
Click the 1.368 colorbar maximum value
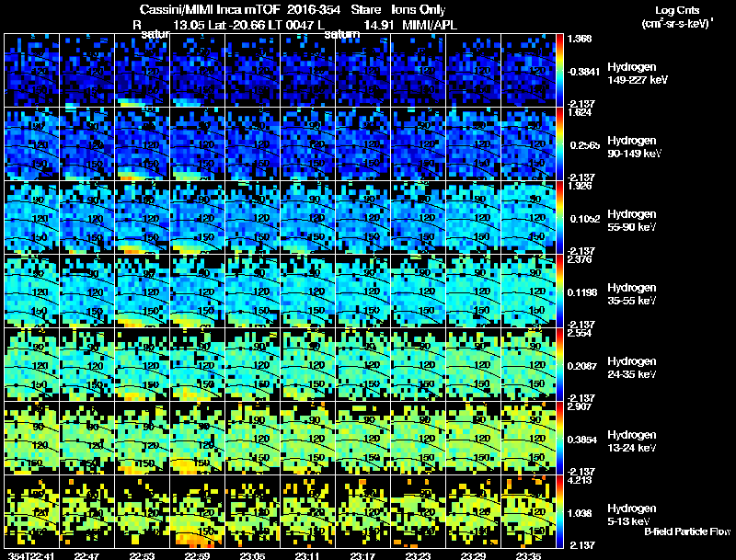580,39
